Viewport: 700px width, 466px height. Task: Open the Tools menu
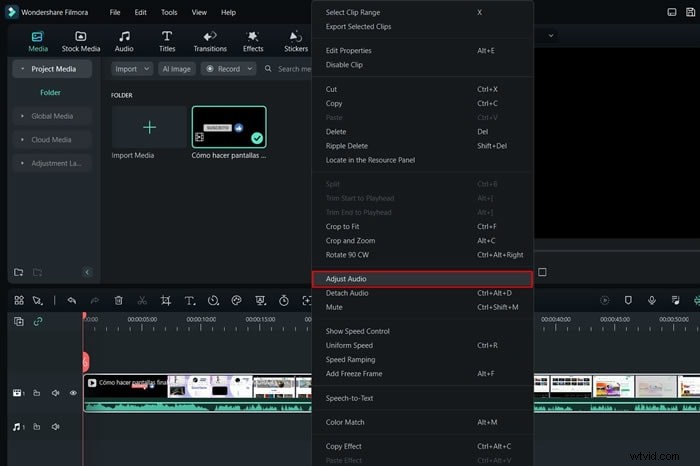pos(169,12)
